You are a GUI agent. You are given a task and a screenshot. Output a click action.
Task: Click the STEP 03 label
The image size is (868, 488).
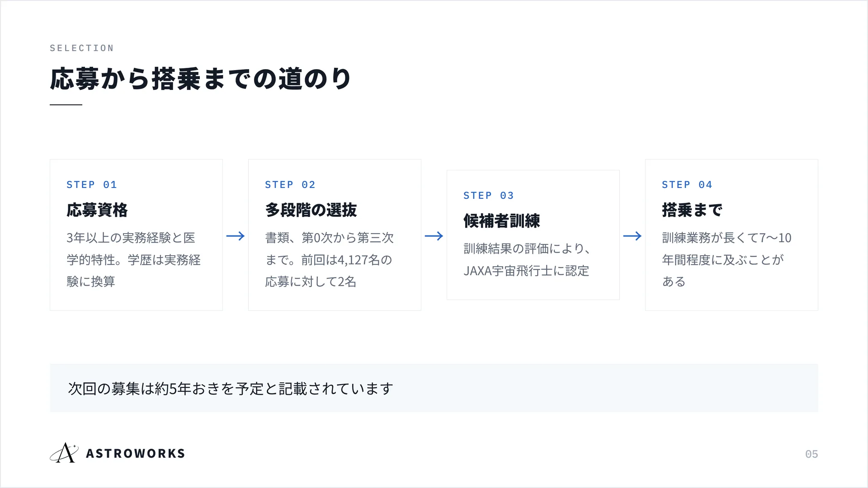tap(489, 196)
